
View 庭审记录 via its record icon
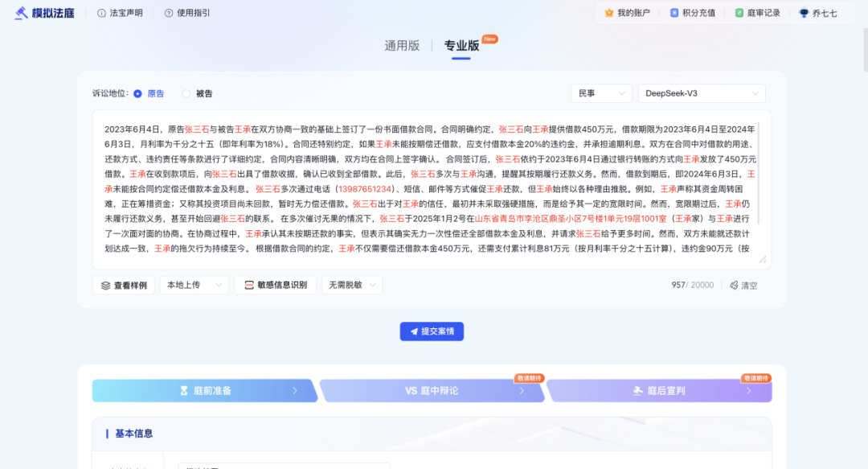pyautogui.click(x=741, y=12)
